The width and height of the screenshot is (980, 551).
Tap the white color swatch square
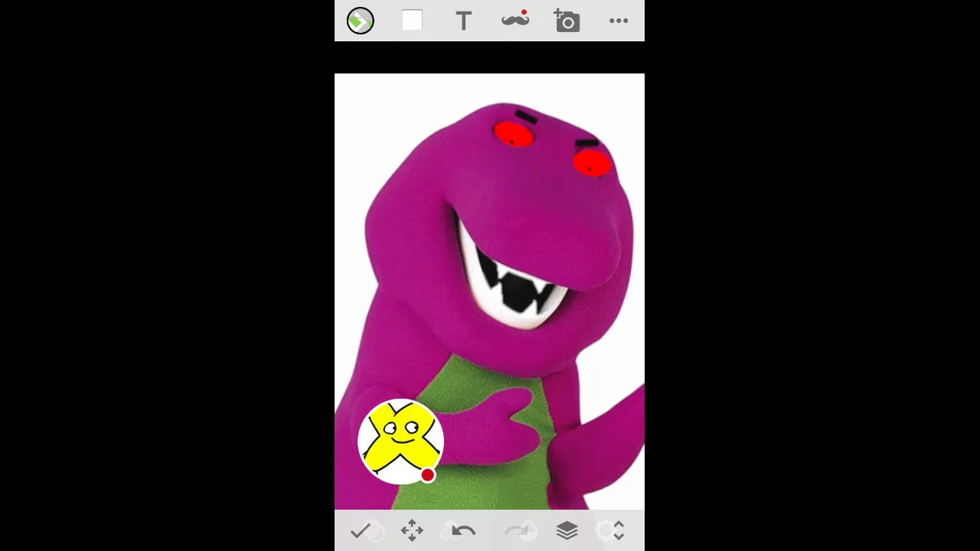[x=412, y=21]
